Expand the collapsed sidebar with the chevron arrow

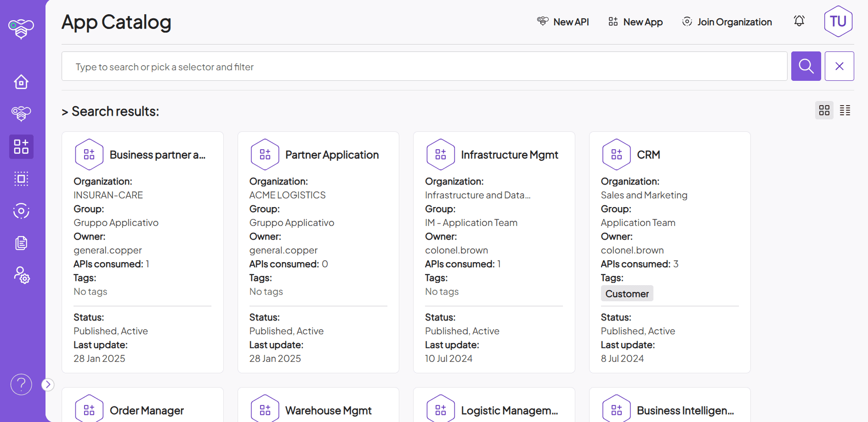coord(48,384)
